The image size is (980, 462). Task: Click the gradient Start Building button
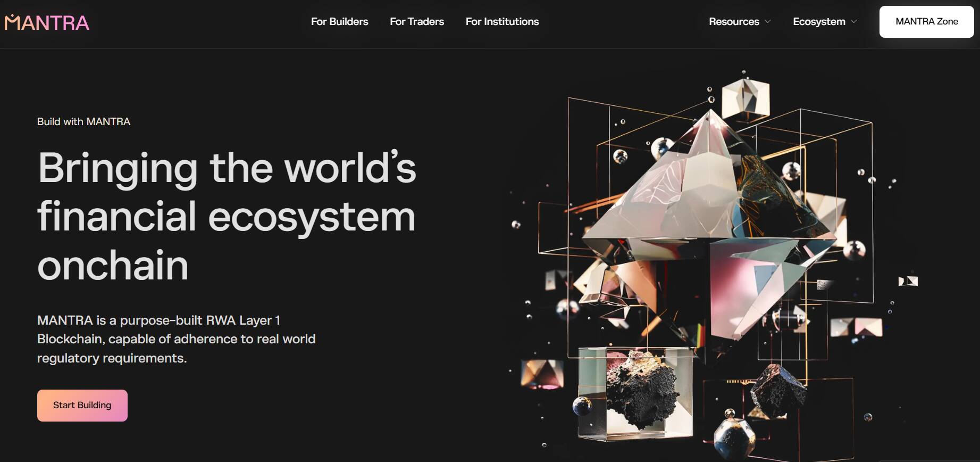tap(82, 406)
